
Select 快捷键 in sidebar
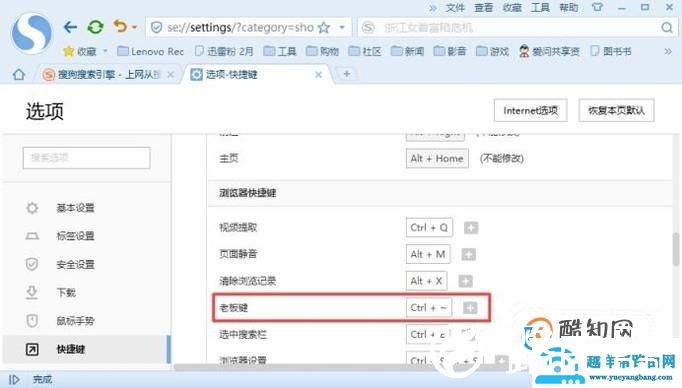coord(86,349)
